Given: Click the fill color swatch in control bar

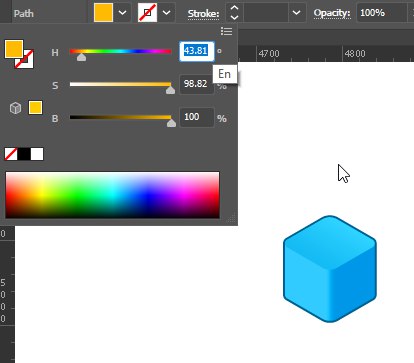Looking at the screenshot, I should click(x=103, y=13).
